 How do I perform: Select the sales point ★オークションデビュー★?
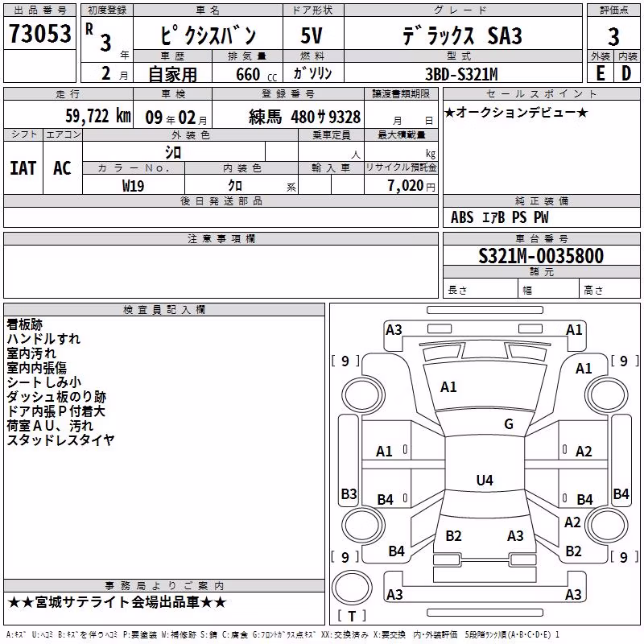[516, 112]
